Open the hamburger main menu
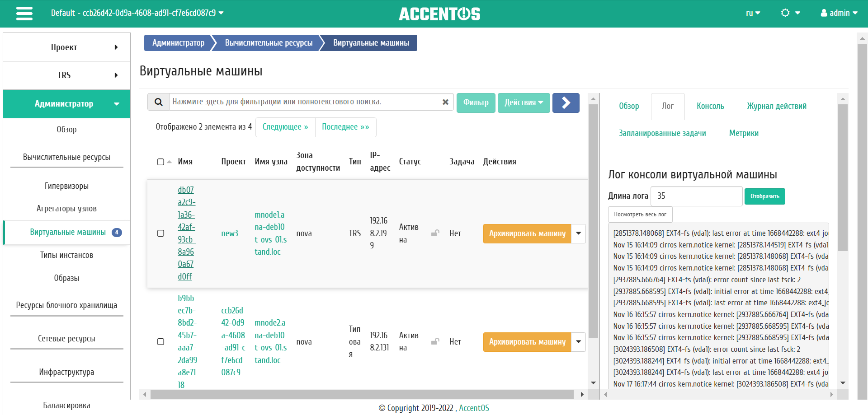This screenshot has width=868, height=415. click(24, 13)
